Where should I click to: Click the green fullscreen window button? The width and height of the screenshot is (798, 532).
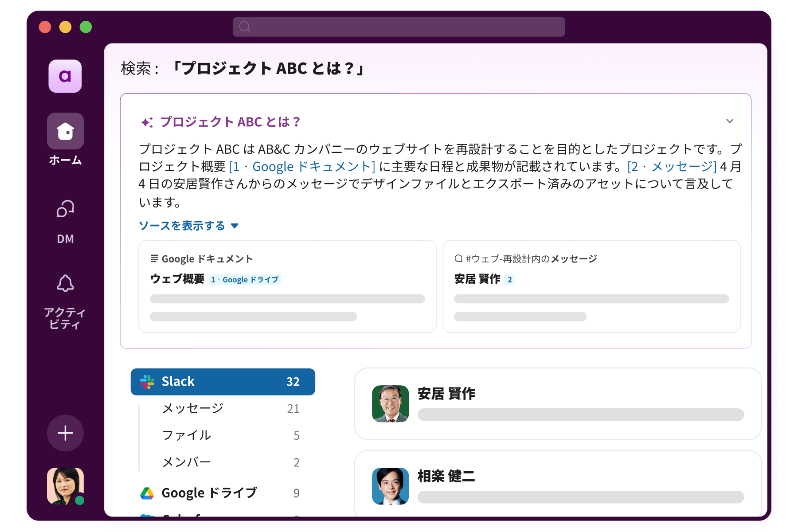point(86,27)
